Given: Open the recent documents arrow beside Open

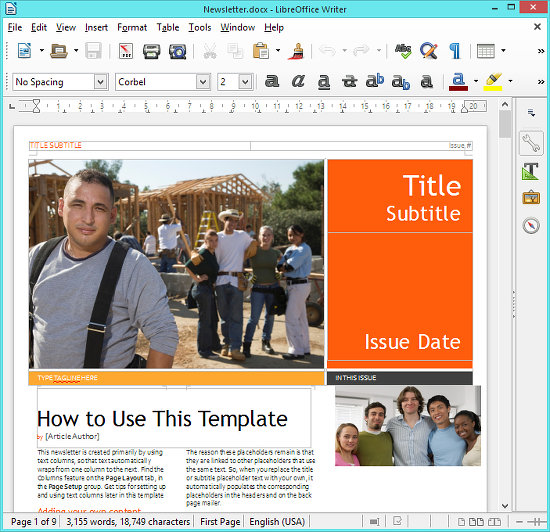Looking at the screenshot, I should 76,50.
